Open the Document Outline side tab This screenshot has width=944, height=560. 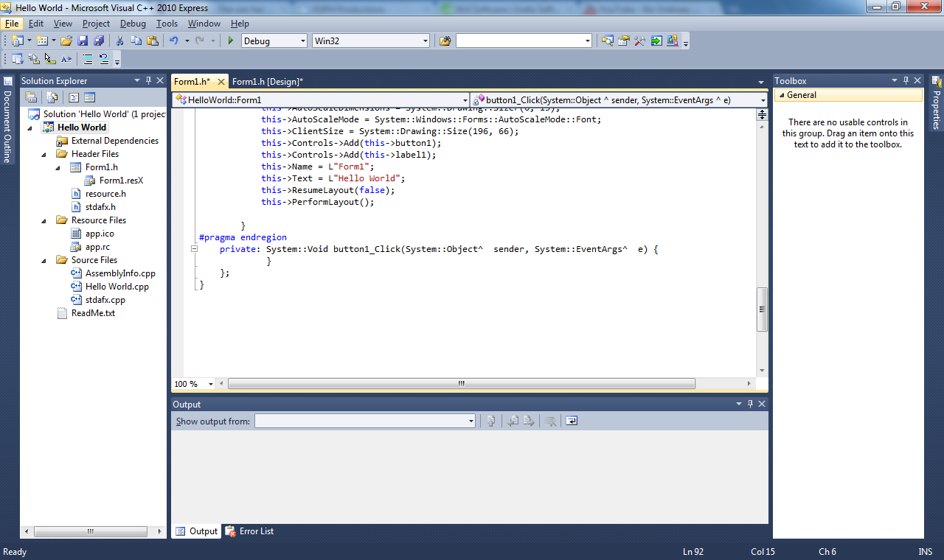click(7, 119)
